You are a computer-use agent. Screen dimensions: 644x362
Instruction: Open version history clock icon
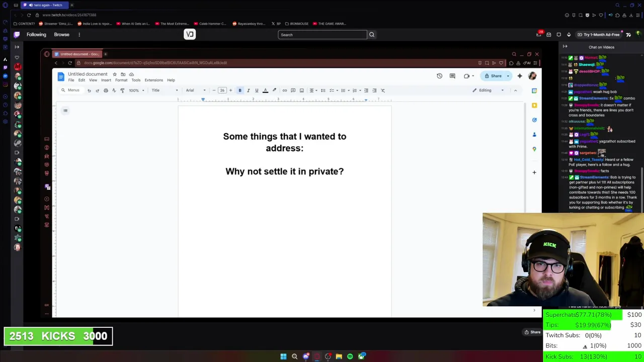tap(439, 76)
